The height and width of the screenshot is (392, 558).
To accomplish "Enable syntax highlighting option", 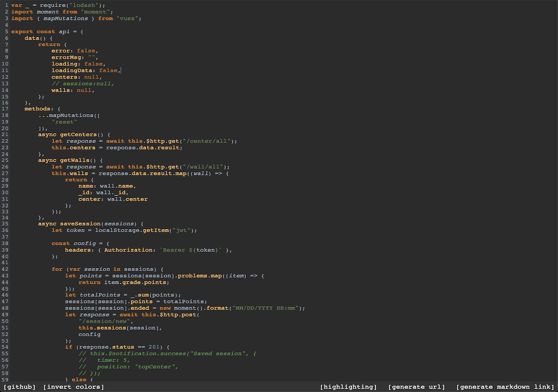I will pos(348,387).
